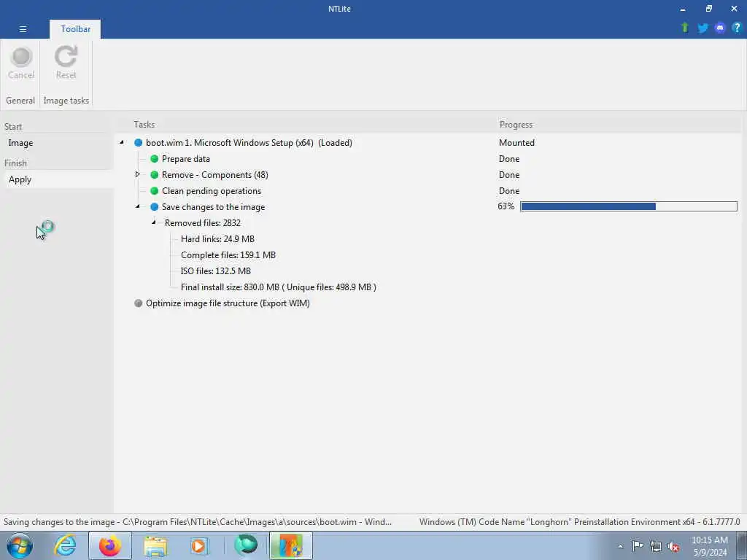Click blue status dot beside boot.wim

138,143
